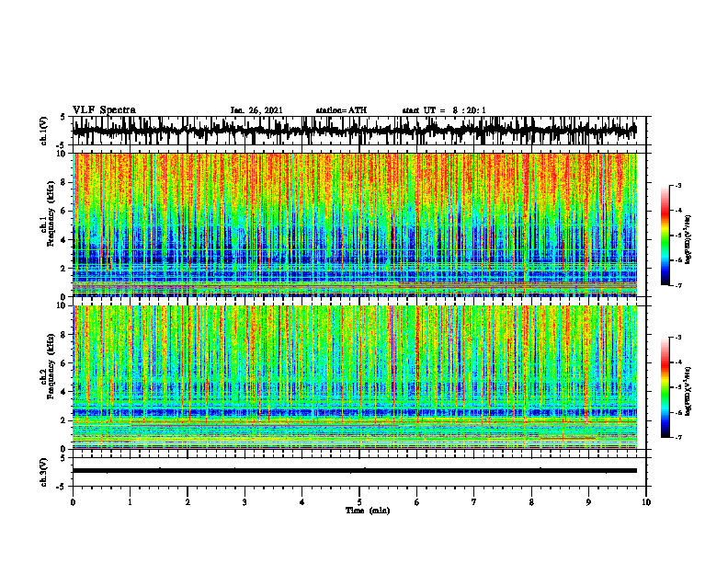
Task: Click the "2" tick on Time axis
Action: [188, 502]
